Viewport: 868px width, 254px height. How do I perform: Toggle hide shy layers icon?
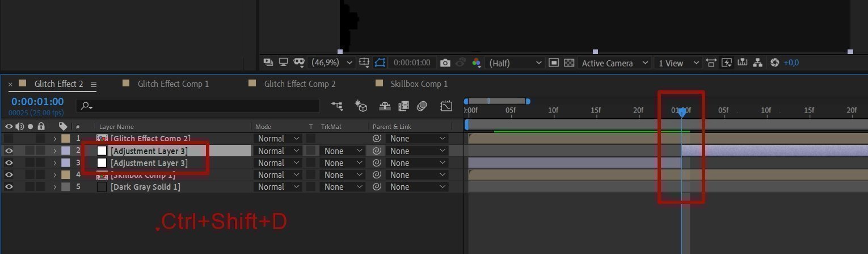[x=385, y=106]
